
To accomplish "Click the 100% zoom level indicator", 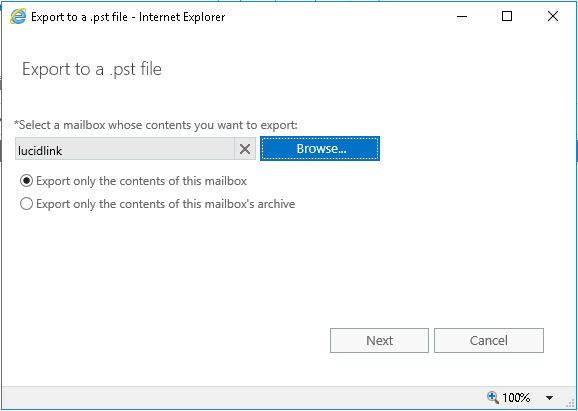I will pos(516,397).
